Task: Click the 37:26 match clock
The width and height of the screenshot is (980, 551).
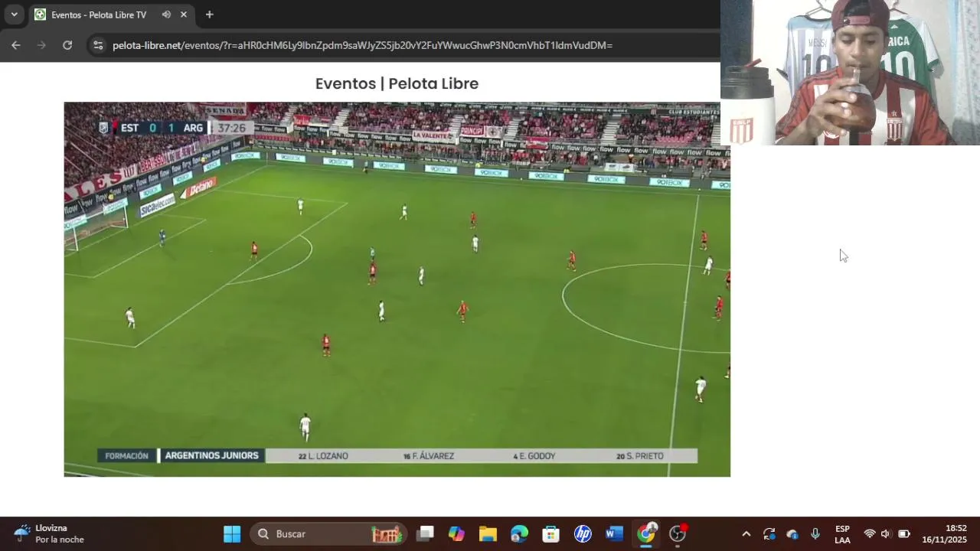Action: coord(231,128)
